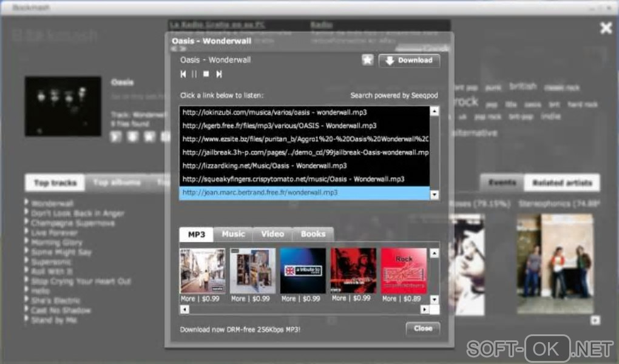
Task: Click the Oasis band photo thumbnail
Action: coord(63,107)
